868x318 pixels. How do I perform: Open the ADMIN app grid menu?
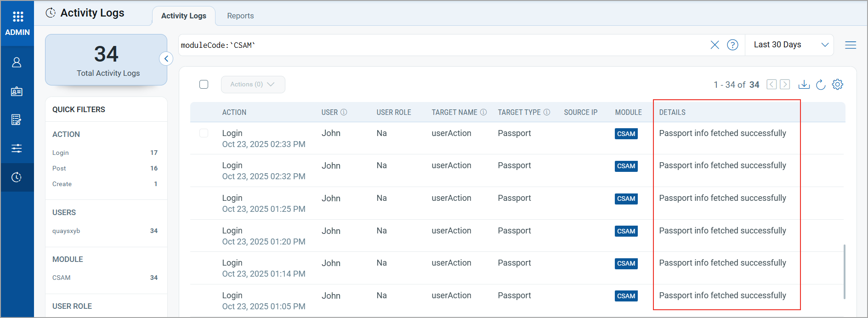tap(17, 17)
